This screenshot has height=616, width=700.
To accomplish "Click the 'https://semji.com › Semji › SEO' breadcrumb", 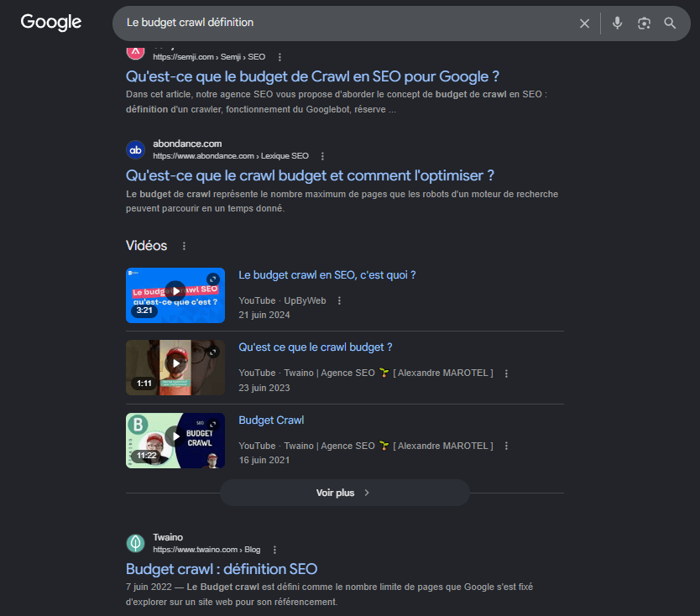I will [x=209, y=57].
